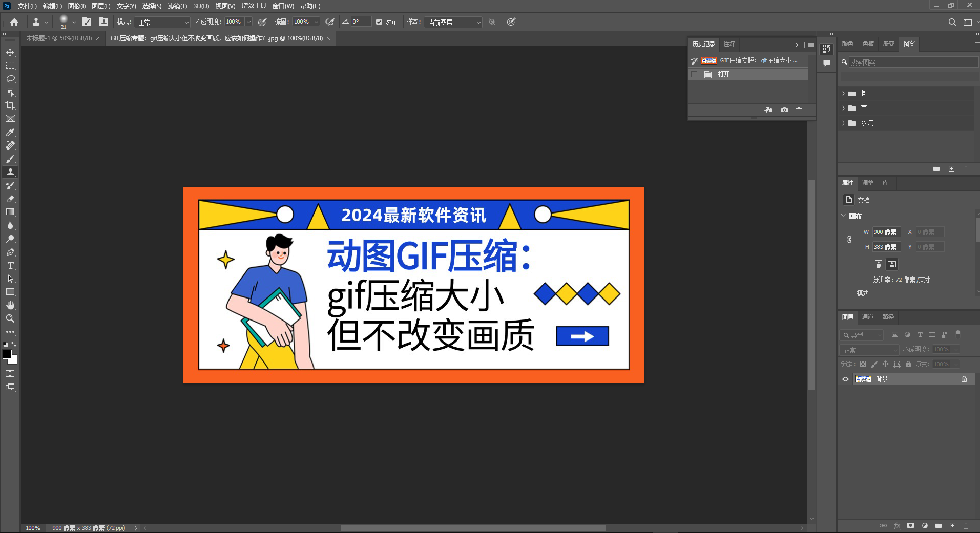Switch to the 通道 channels tab
The width and height of the screenshot is (980, 533).
tap(867, 317)
